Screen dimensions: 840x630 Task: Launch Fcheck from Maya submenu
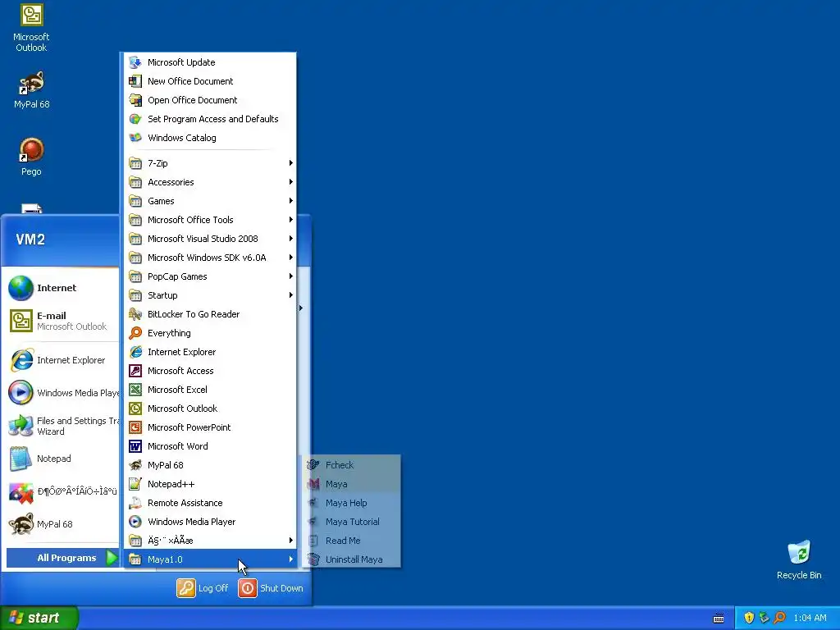(351, 465)
